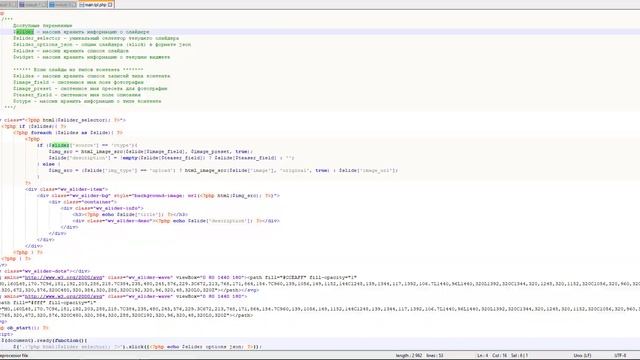Click the ob_start() PHP line
Viewport: 640px width, 360px height.
pyautogui.click(x=24, y=328)
